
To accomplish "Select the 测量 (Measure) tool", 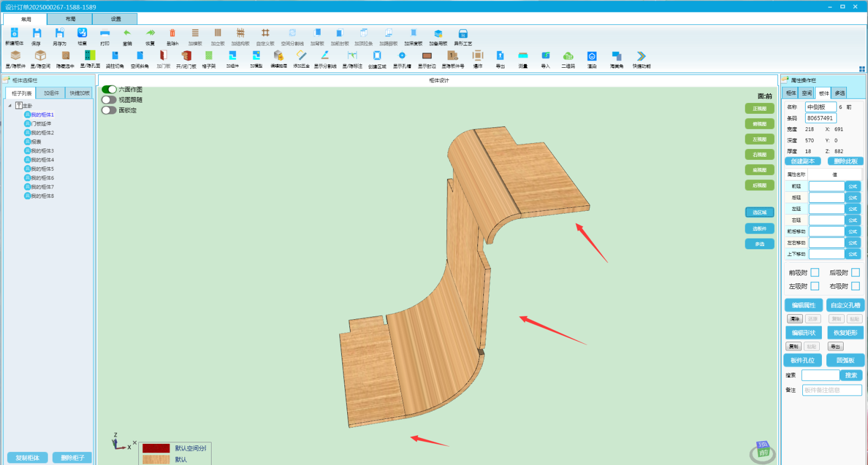I will [523, 56].
